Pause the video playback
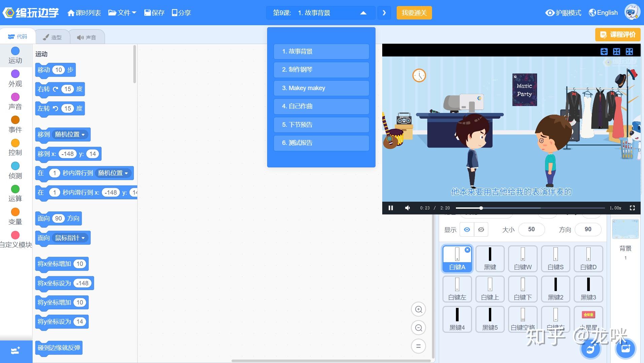Screen dimensions: 644x363 pos(391,208)
